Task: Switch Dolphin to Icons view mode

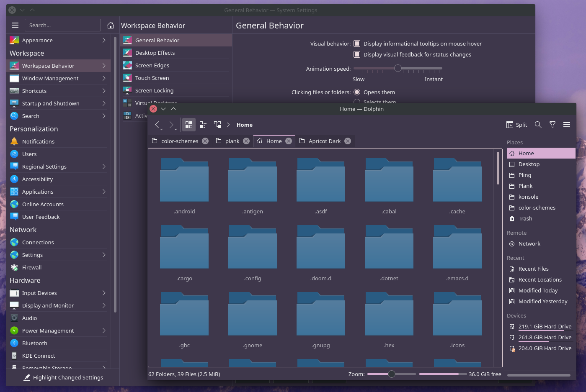Action: 189,125
